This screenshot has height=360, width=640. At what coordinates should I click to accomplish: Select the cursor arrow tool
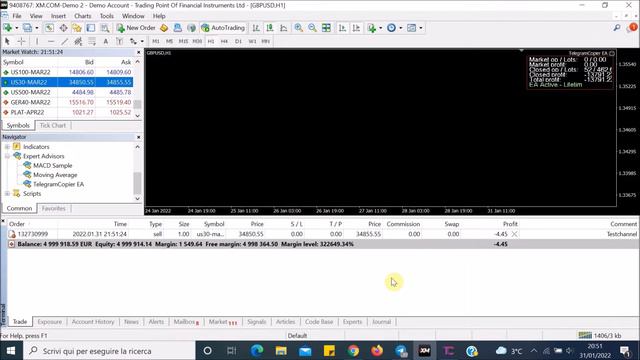7,41
